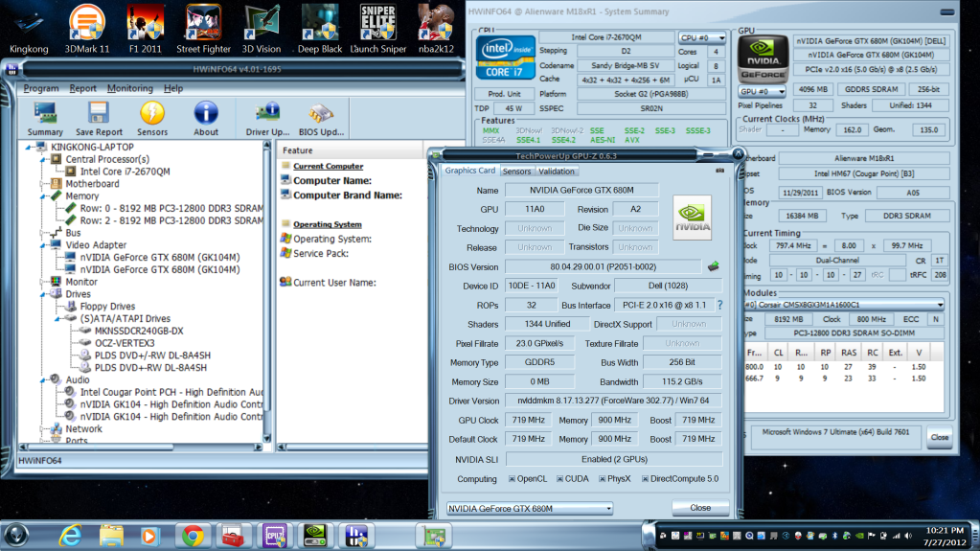Open the GPU #0 dropdown in System Summary

point(762,91)
